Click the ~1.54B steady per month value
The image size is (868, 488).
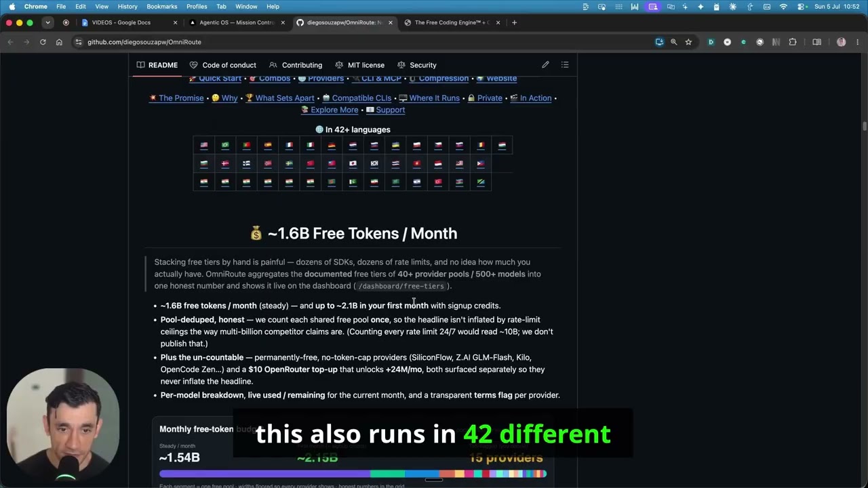pyautogui.click(x=179, y=457)
